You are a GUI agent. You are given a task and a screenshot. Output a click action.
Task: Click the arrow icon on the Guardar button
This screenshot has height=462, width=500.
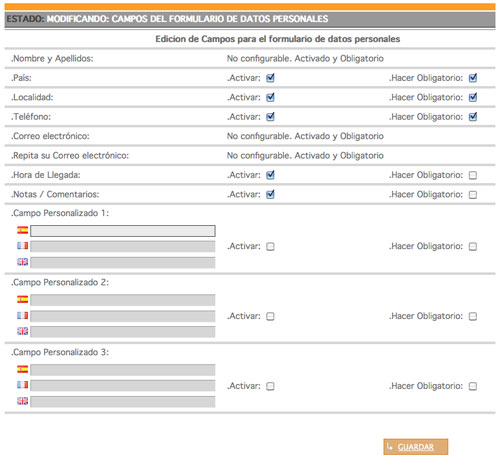[x=390, y=446]
